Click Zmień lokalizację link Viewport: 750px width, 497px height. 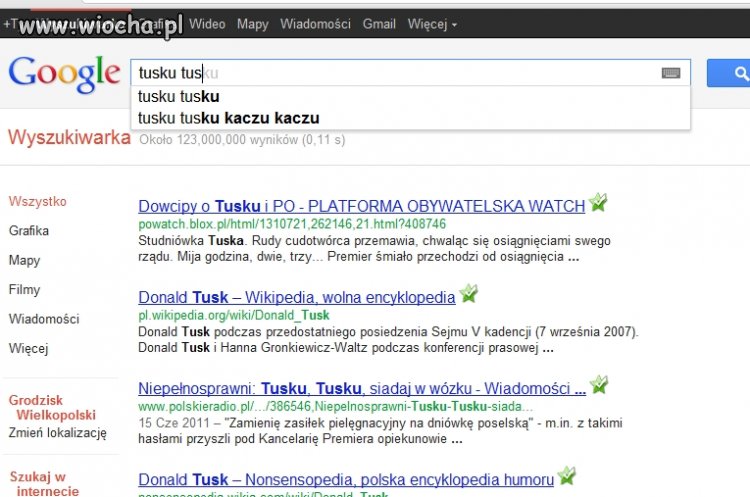(57, 433)
